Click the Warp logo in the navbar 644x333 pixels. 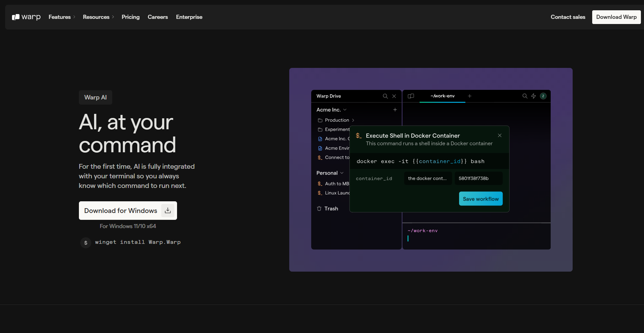pyautogui.click(x=26, y=17)
